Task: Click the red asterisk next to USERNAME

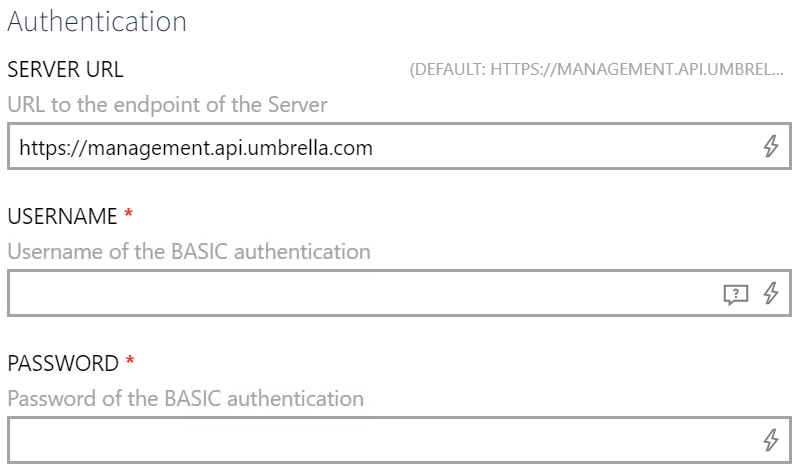Action: (128, 217)
